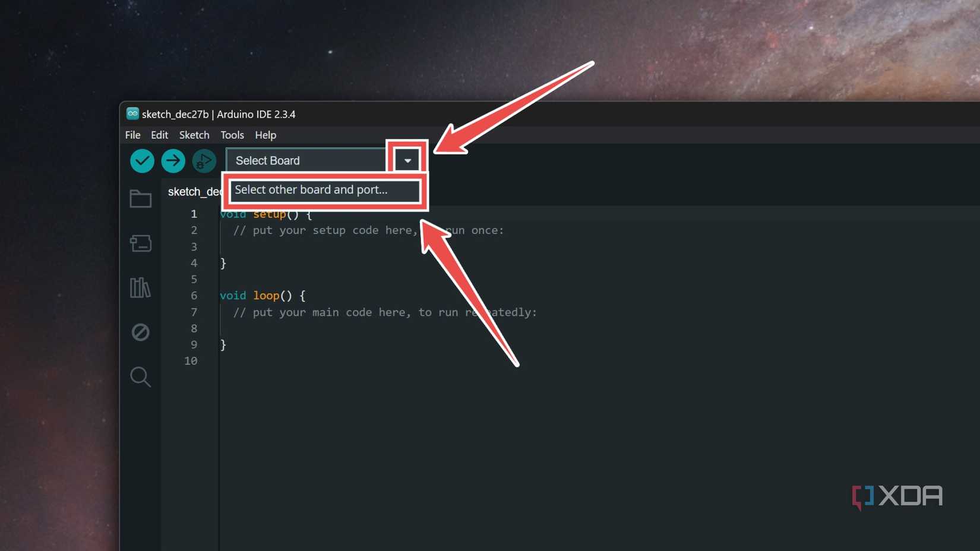The width and height of the screenshot is (980, 551).
Task: Open the Help menu
Action: pyautogui.click(x=265, y=135)
